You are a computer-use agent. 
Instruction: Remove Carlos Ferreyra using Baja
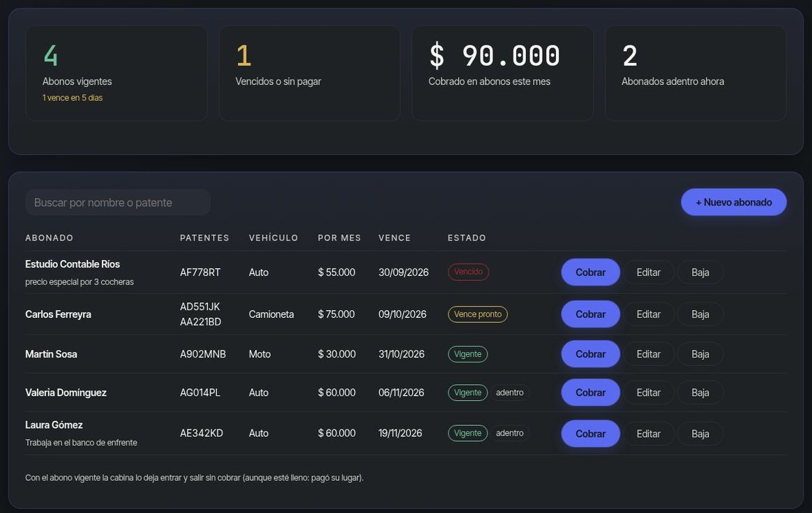(700, 314)
